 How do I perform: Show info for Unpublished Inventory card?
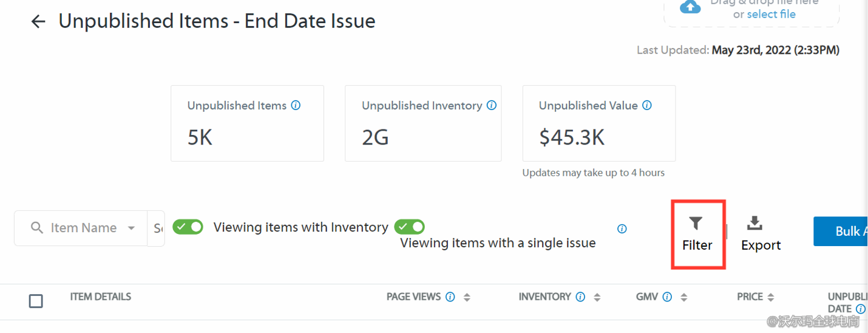pos(492,105)
